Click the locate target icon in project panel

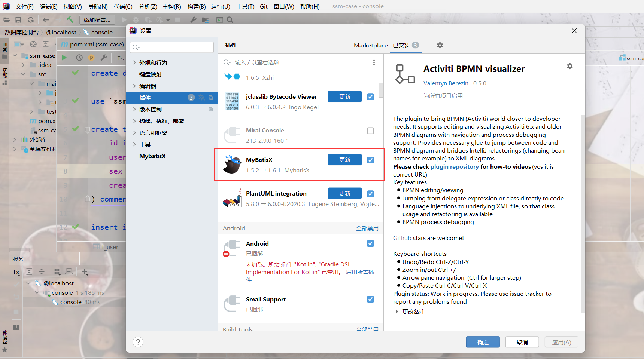click(x=33, y=44)
